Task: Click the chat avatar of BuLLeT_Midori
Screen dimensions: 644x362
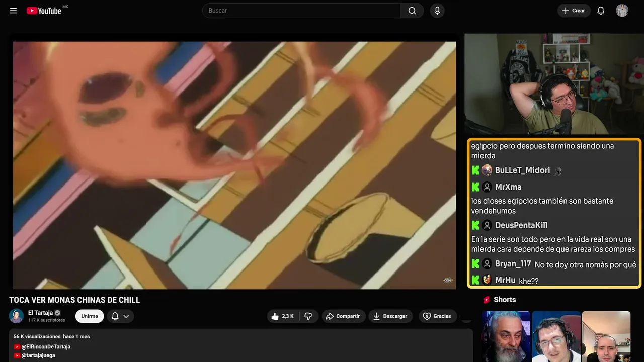Action: click(487, 170)
